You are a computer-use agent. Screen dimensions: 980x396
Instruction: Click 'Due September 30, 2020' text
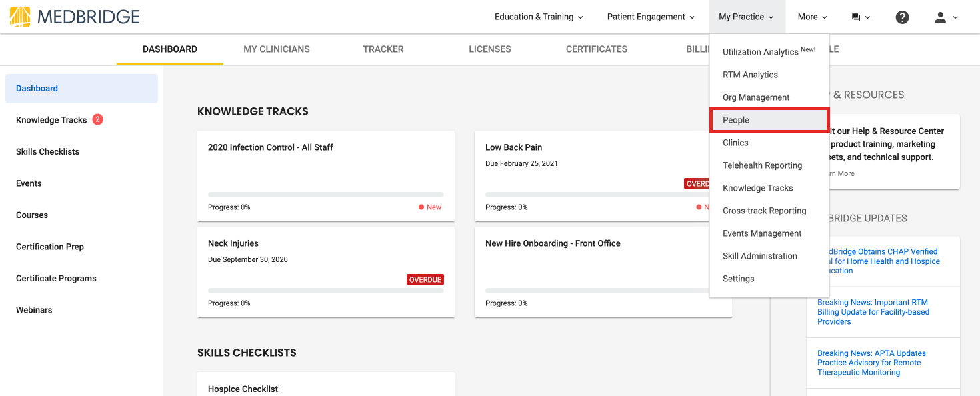(248, 259)
